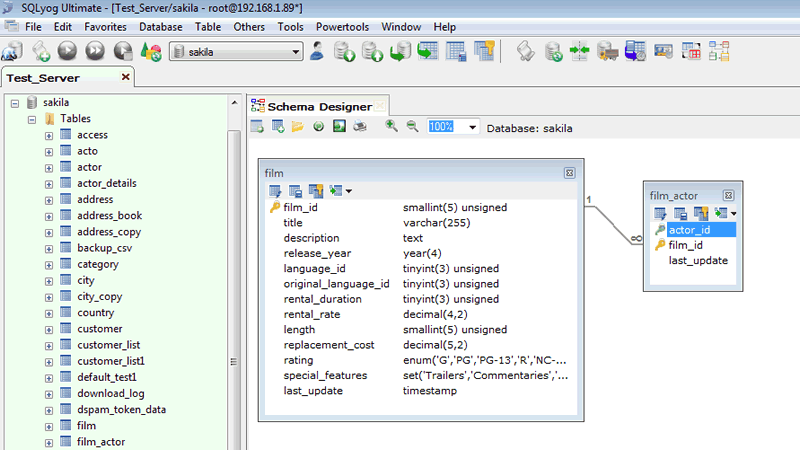Viewport: 800px width, 450px height.
Task: Click alter table icon in film box
Action: (x=275, y=191)
